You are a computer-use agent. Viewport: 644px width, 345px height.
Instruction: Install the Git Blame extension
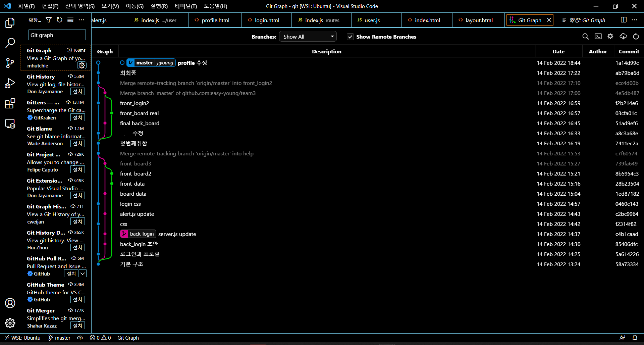[77, 143]
